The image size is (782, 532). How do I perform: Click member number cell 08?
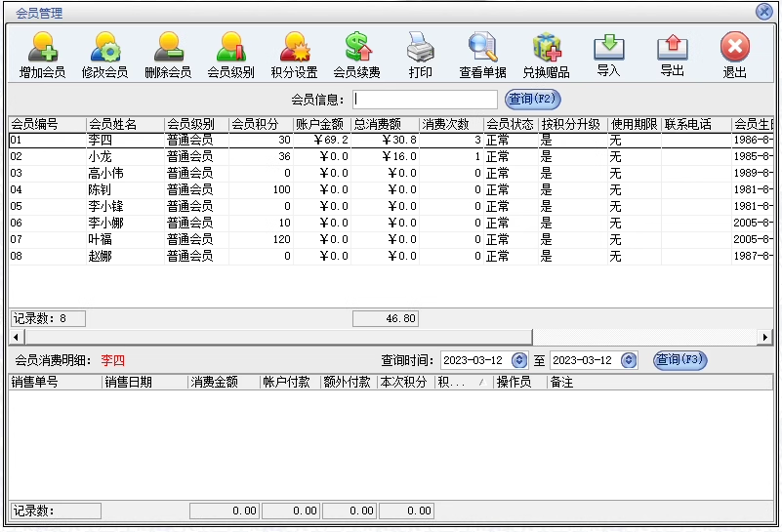[47, 256]
